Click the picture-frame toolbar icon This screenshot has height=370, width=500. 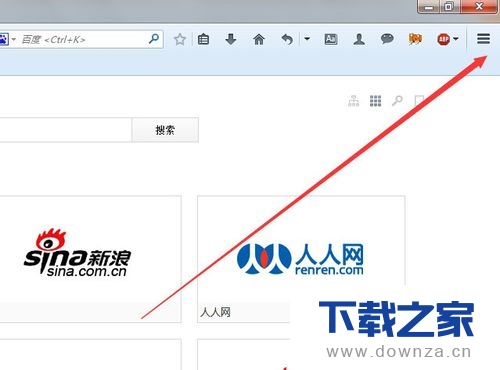[x=331, y=39]
